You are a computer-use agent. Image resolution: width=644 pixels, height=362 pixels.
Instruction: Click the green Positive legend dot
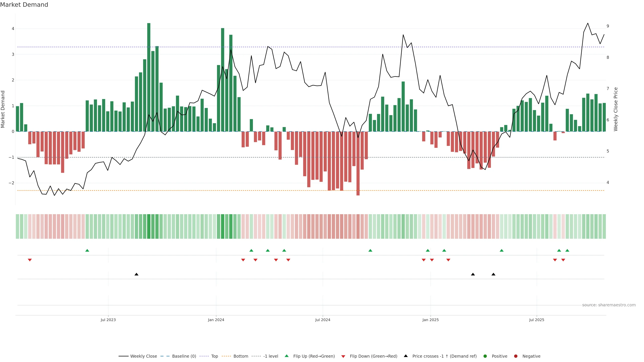point(485,356)
